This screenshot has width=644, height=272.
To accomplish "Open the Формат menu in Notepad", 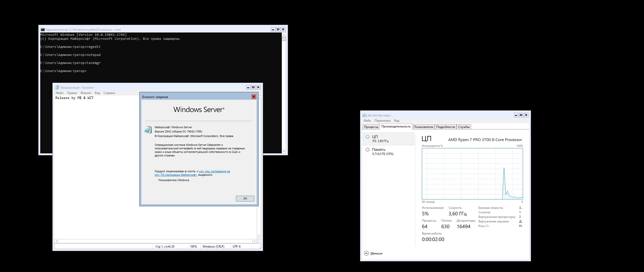I will point(86,93).
